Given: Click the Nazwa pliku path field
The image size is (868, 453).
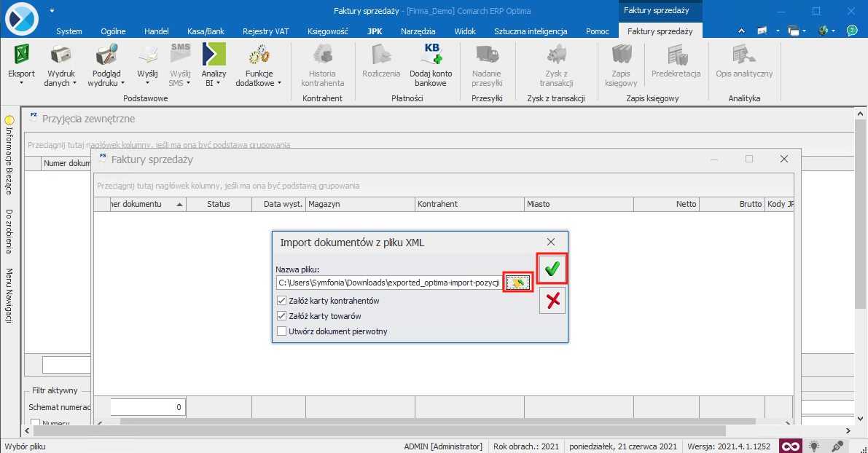Looking at the screenshot, I should coord(388,283).
